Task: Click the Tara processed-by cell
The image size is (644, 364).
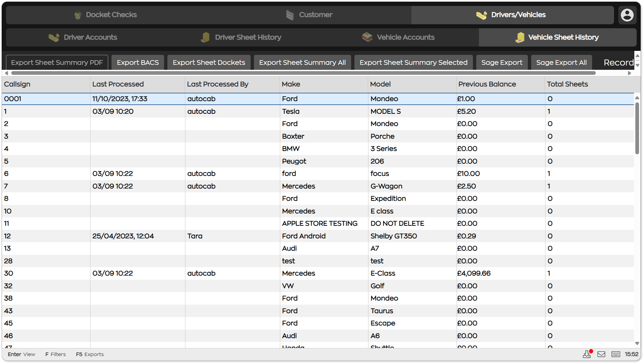Action: coord(232,236)
